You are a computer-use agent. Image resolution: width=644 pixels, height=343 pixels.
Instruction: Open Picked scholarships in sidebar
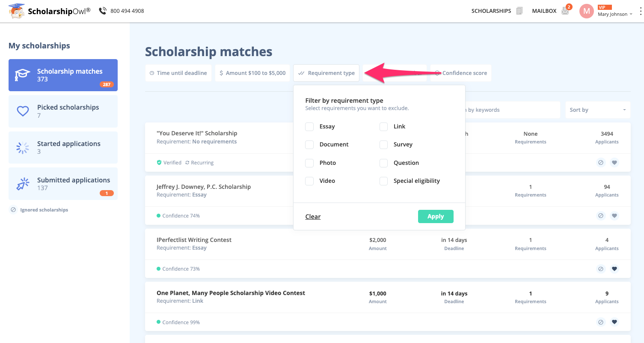(63, 111)
